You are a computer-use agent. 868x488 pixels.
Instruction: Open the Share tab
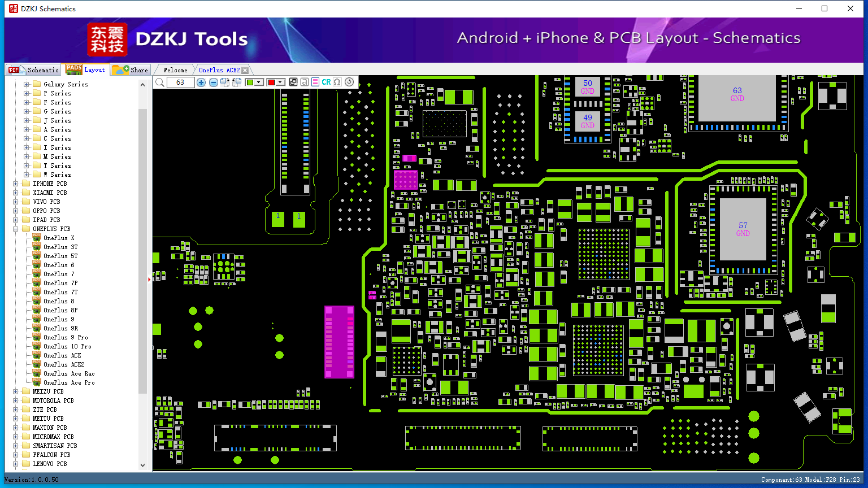tap(130, 69)
